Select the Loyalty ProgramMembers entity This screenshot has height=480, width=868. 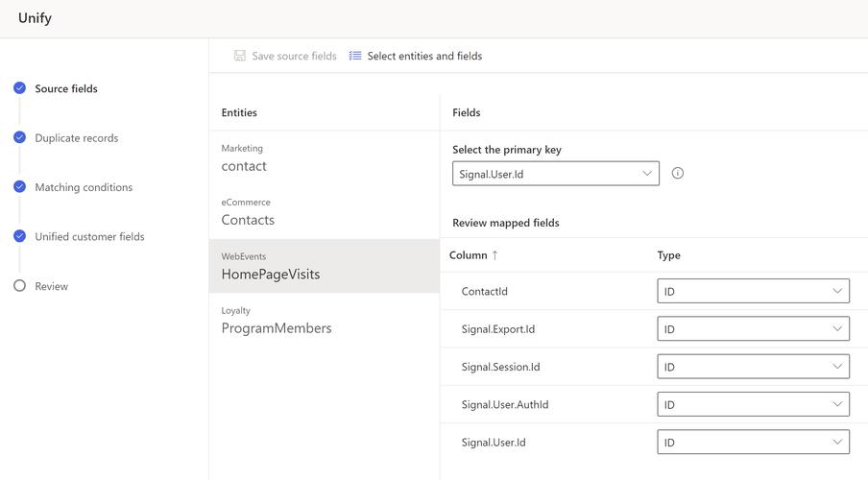pos(325,321)
